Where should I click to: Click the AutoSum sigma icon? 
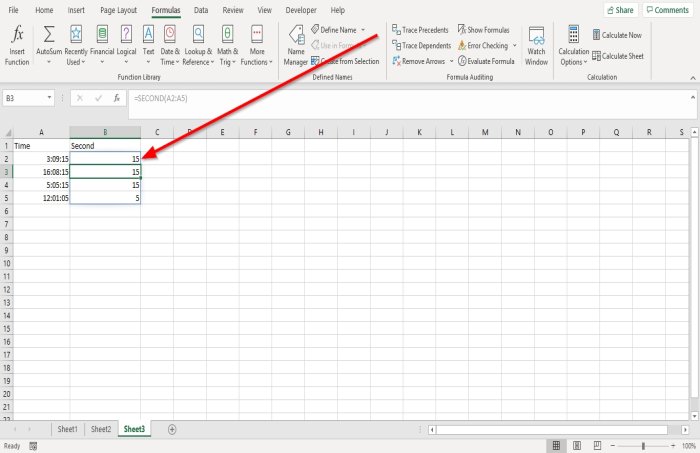tap(49, 34)
